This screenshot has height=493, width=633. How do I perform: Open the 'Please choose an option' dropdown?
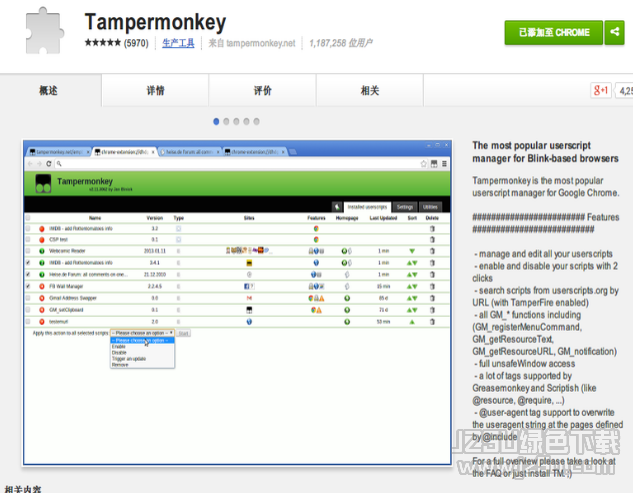(x=142, y=333)
